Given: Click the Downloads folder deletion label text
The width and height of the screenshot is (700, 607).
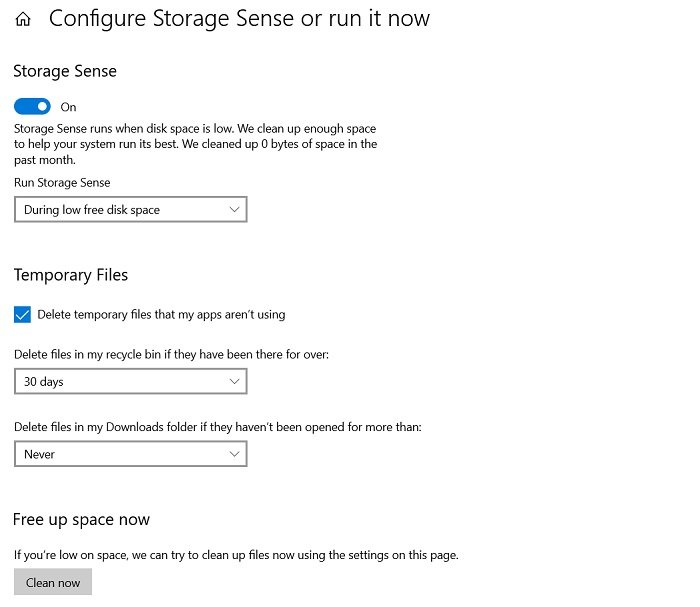Looking at the screenshot, I should 218,427.
